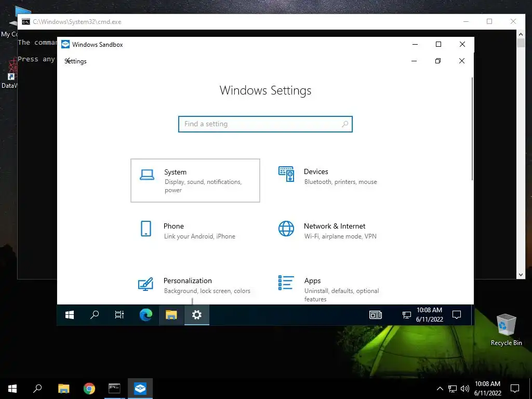Click the network icon in the Sandbox tray
The width and height of the screenshot is (532, 399).
(x=406, y=315)
